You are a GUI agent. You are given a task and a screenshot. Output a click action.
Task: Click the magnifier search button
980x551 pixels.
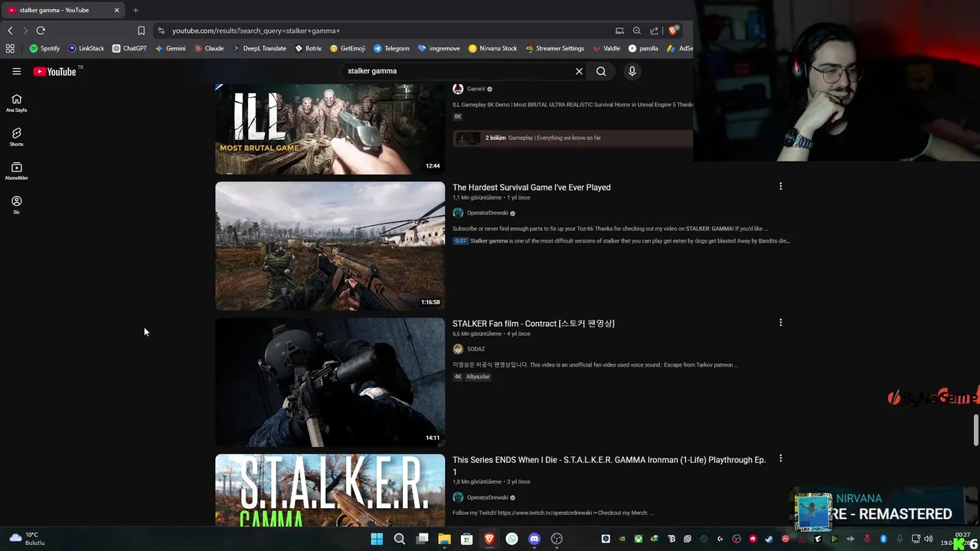[x=601, y=71]
